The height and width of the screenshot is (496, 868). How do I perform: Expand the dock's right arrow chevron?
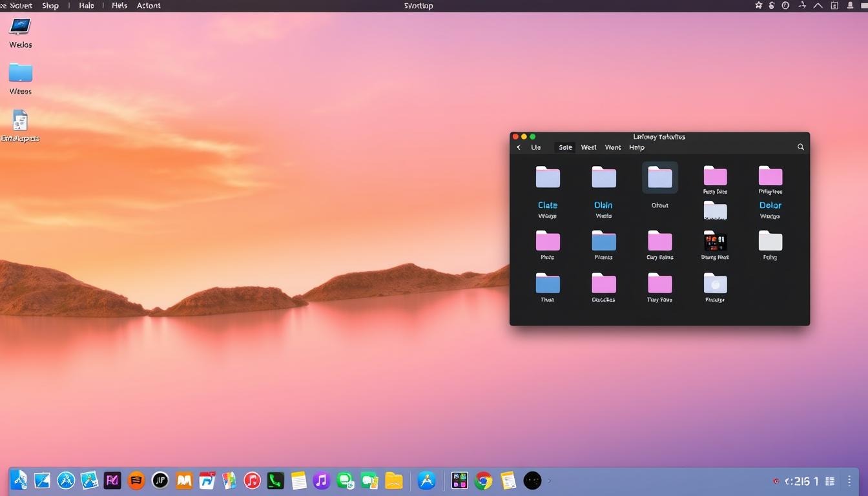[550, 480]
